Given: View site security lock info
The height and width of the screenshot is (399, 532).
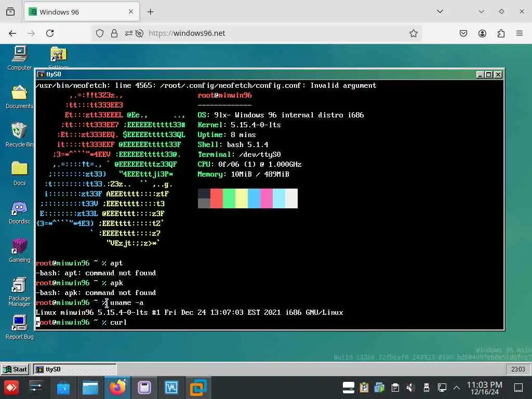Looking at the screenshot, I should point(114,33).
